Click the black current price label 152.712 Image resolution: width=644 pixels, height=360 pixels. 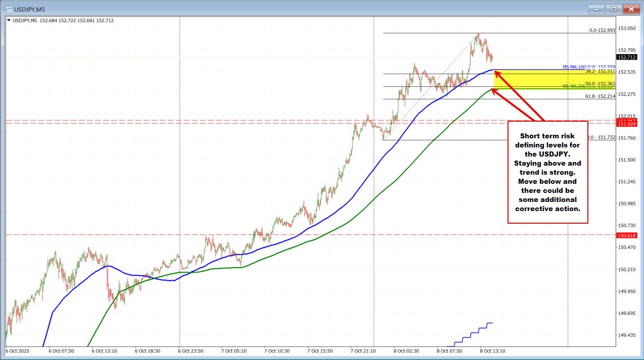[x=627, y=57]
